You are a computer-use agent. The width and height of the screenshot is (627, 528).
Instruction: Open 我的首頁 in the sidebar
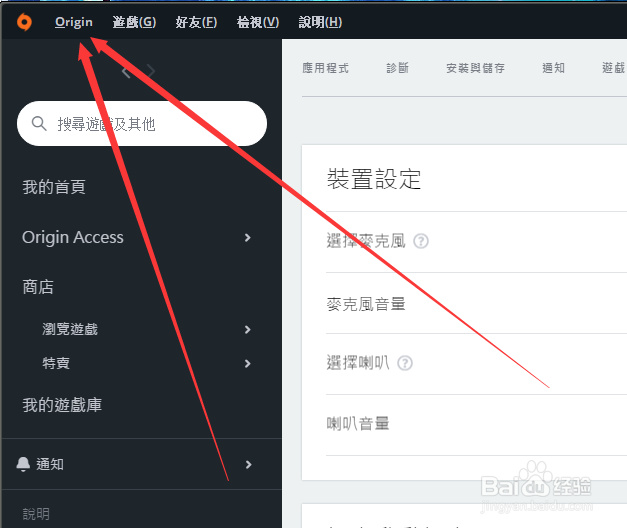coord(54,187)
